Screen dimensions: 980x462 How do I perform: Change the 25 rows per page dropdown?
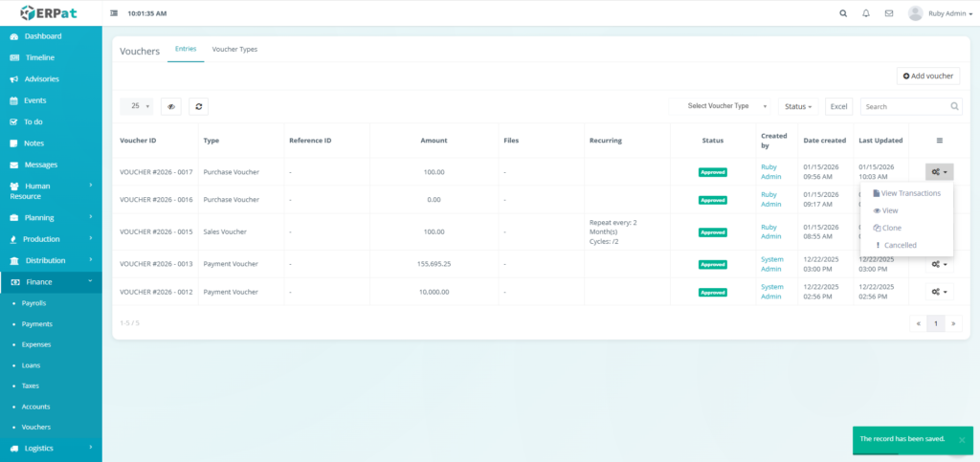136,106
